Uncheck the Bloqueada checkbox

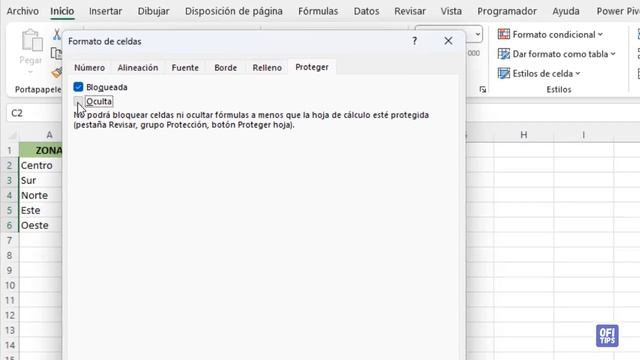(x=78, y=87)
